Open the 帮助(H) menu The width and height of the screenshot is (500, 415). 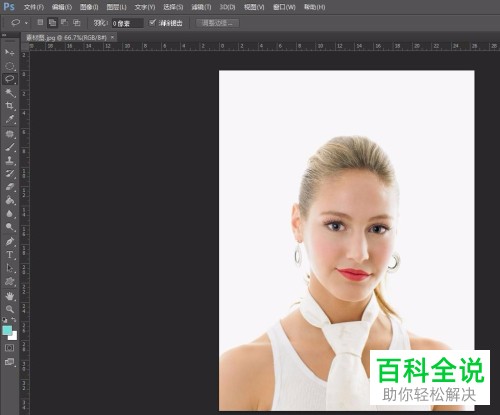[314, 7]
